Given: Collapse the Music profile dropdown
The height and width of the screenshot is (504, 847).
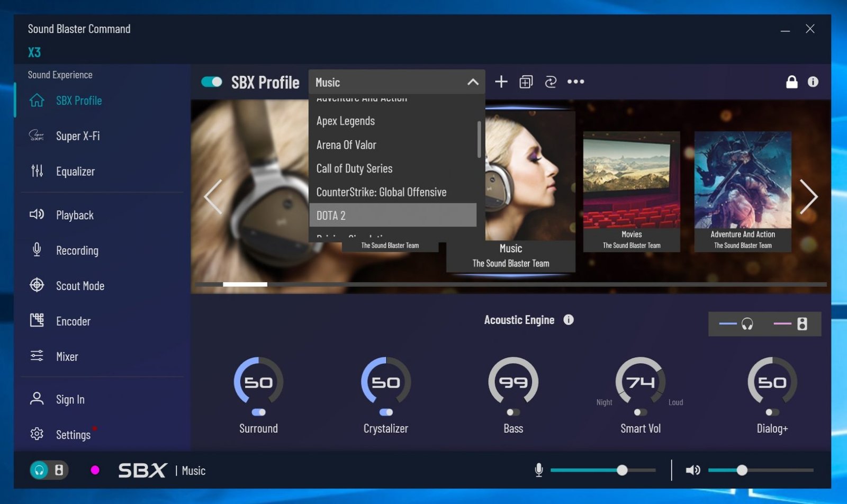Looking at the screenshot, I should coord(473,82).
